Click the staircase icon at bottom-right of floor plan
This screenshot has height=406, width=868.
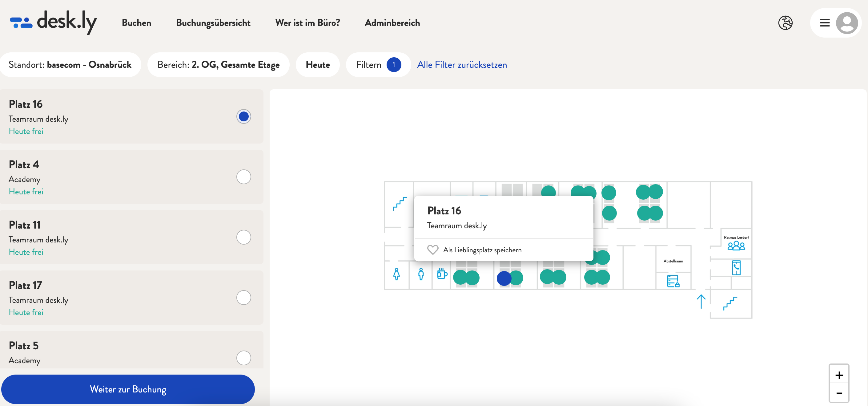tap(730, 303)
